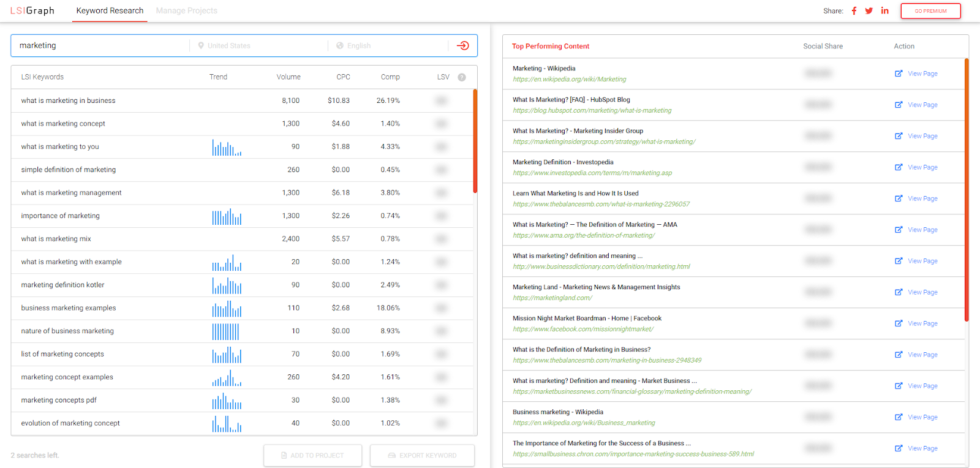Image resolution: width=980 pixels, height=468 pixels.
Task: Click the LSIGraph logo
Action: click(32, 10)
